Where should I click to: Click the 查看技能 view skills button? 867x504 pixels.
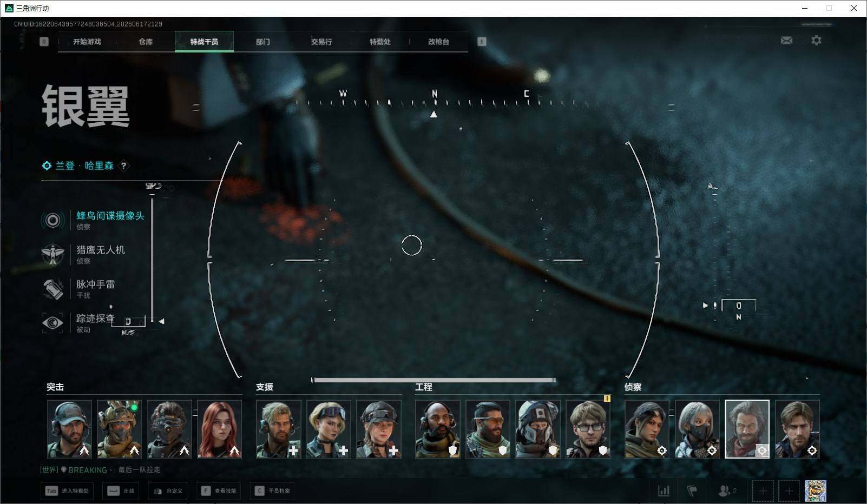pyautogui.click(x=219, y=491)
